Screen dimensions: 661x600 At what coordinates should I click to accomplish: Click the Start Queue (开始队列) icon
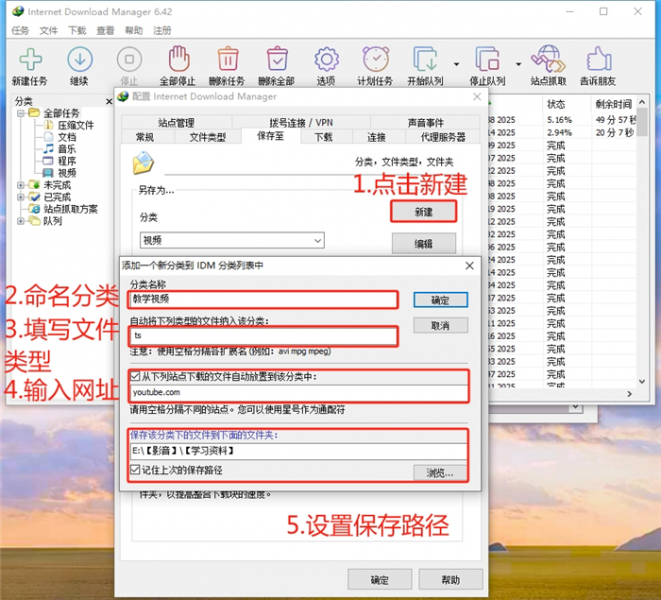(x=425, y=59)
